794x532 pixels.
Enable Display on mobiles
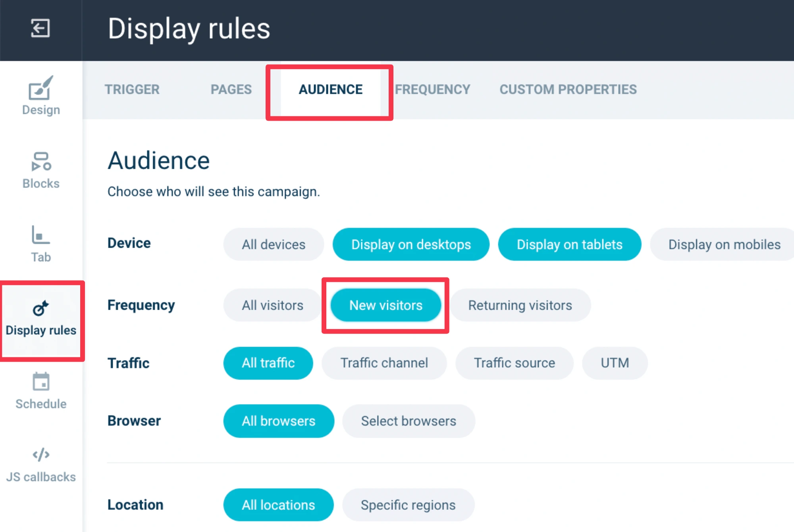pyautogui.click(x=724, y=245)
